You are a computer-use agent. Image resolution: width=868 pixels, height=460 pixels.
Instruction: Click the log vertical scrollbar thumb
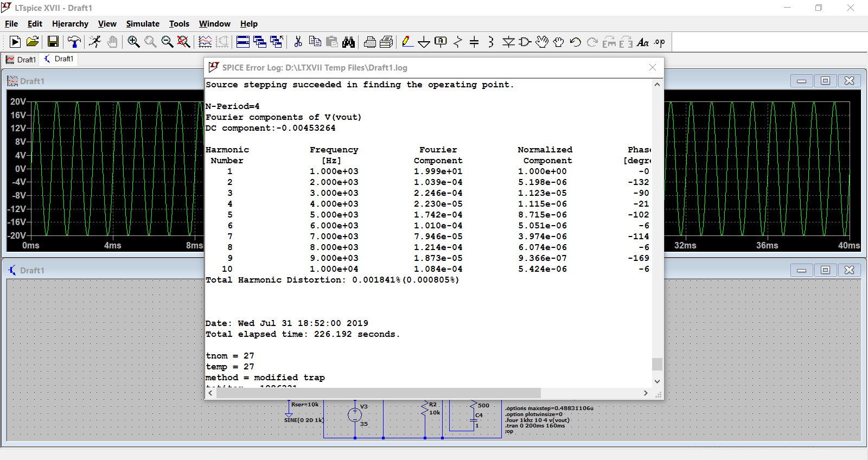click(657, 364)
